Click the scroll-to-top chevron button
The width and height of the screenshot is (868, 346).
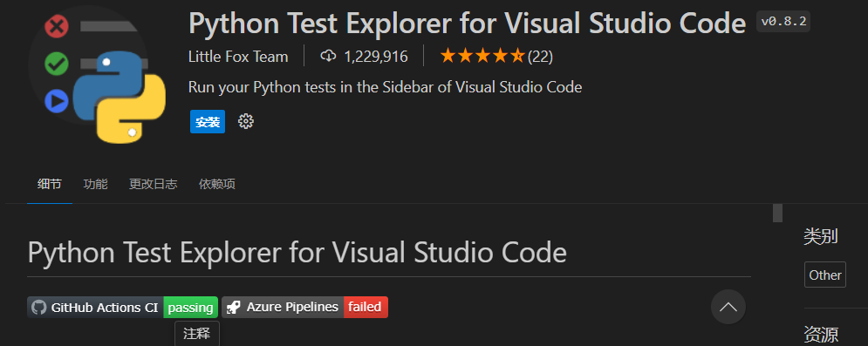click(728, 307)
